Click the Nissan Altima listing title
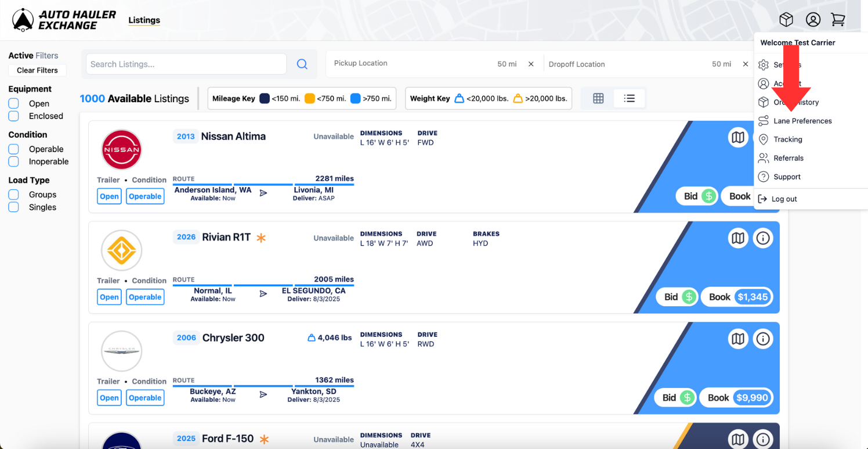868x449 pixels. [233, 137]
